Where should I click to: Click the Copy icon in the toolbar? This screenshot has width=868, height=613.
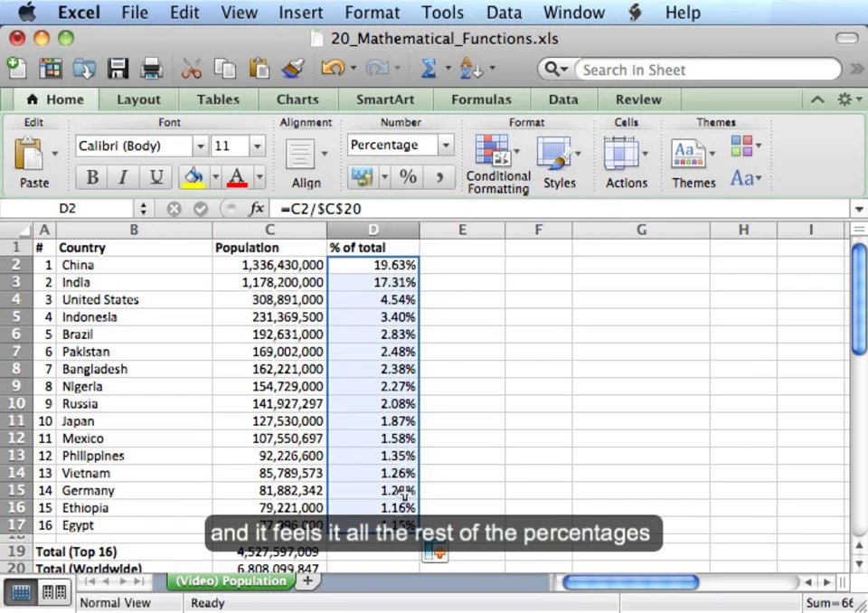[x=225, y=69]
